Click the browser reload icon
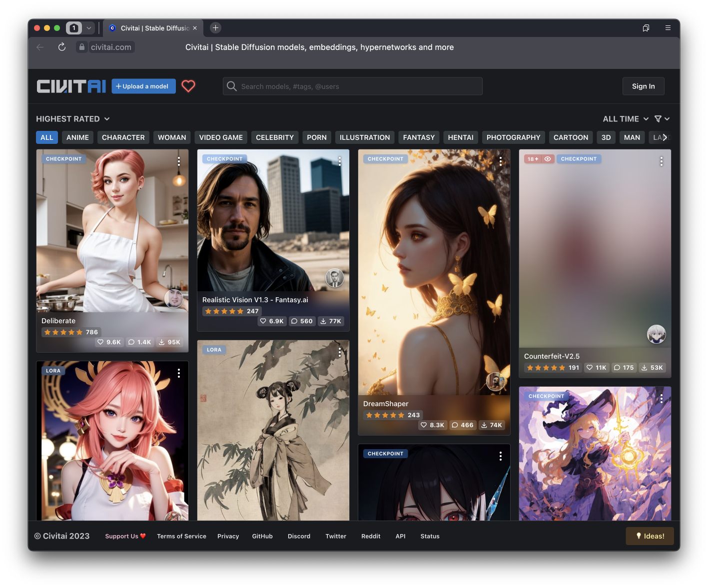 (62, 47)
